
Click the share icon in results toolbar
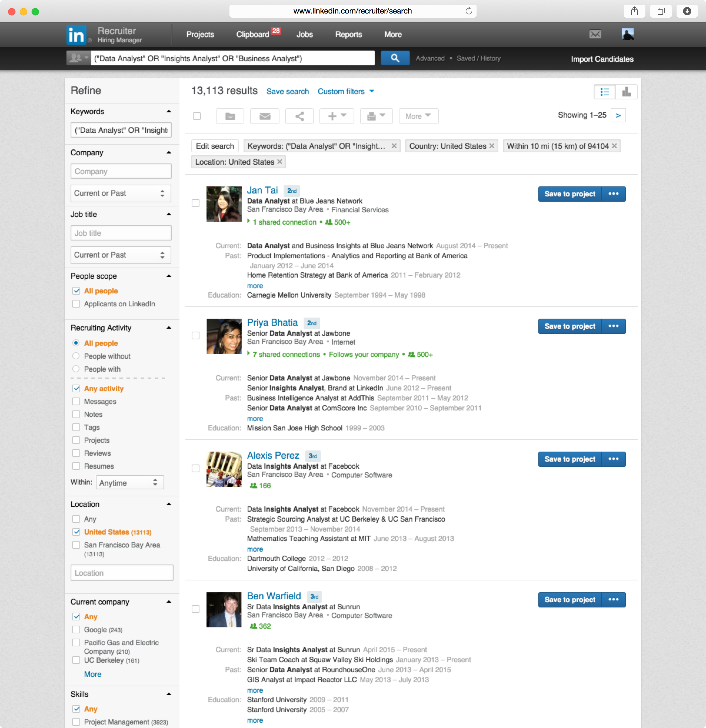point(299,116)
